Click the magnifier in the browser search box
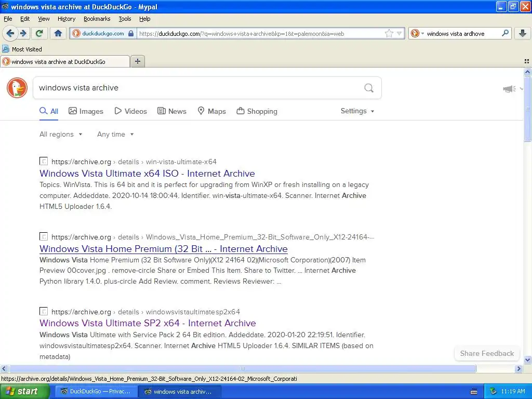Viewport: 532px width, 399px height. (x=505, y=33)
